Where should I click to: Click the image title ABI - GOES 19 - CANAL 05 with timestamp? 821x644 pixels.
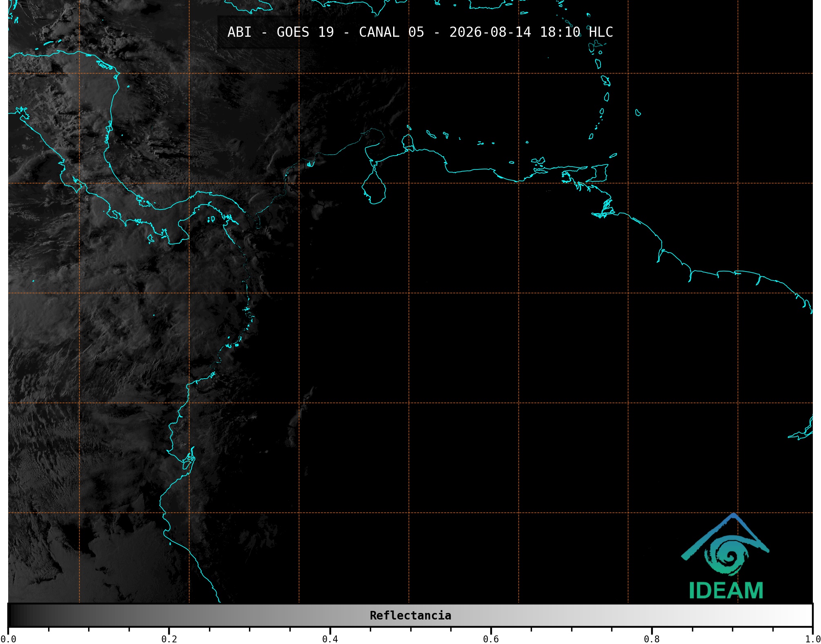point(420,32)
